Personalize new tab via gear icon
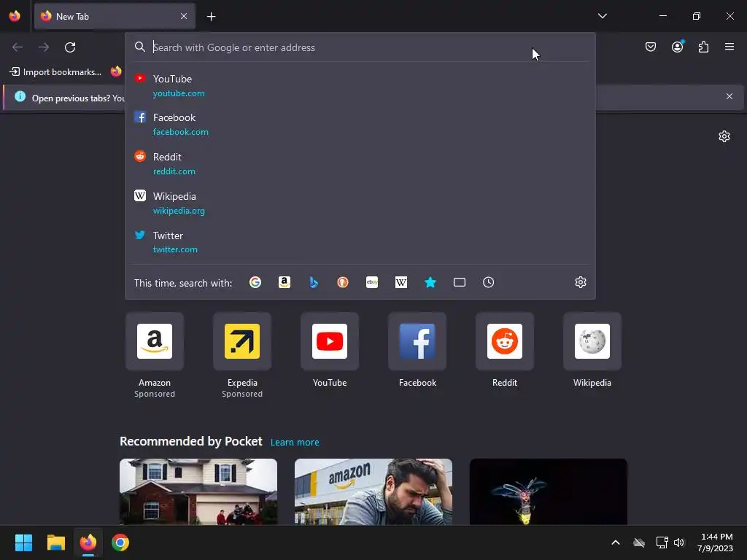 (x=724, y=136)
